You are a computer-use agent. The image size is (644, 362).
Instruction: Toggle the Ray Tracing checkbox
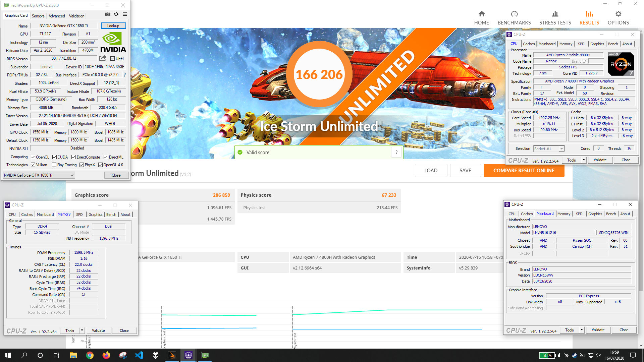(54, 165)
